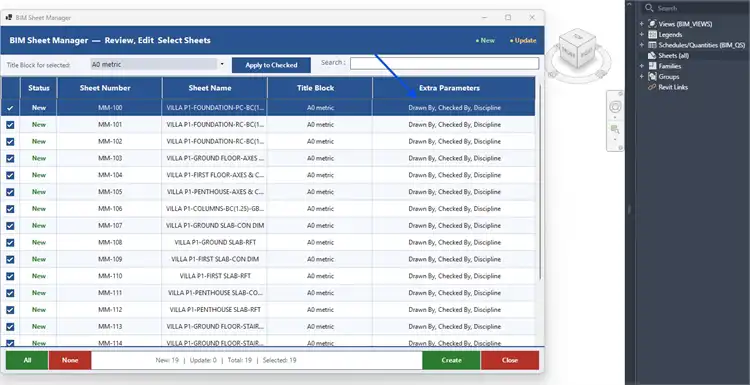Click the Extra Parameters cell for MM-104
This screenshot has width=750, height=385.
(454, 175)
